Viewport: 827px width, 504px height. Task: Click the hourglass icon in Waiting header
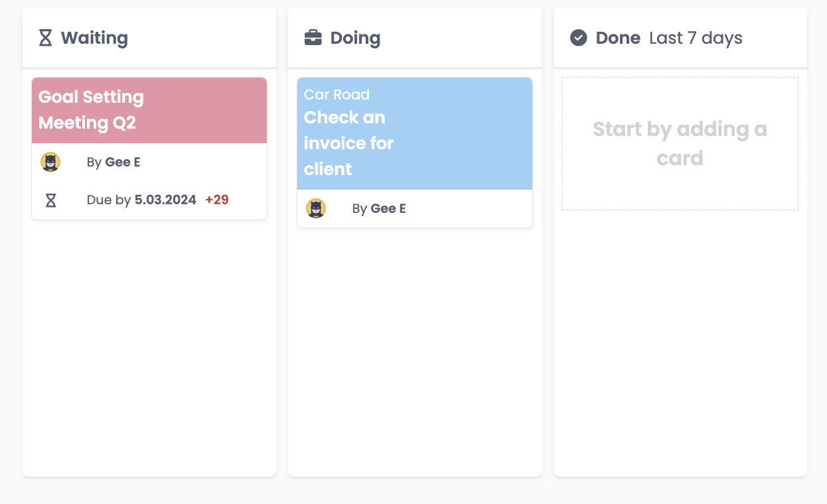click(x=45, y=38)
